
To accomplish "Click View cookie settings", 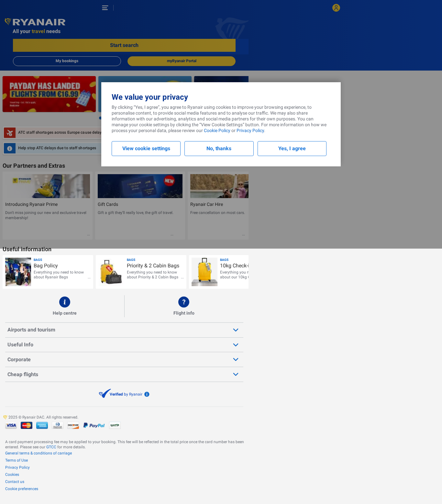I will pos(146,149).
